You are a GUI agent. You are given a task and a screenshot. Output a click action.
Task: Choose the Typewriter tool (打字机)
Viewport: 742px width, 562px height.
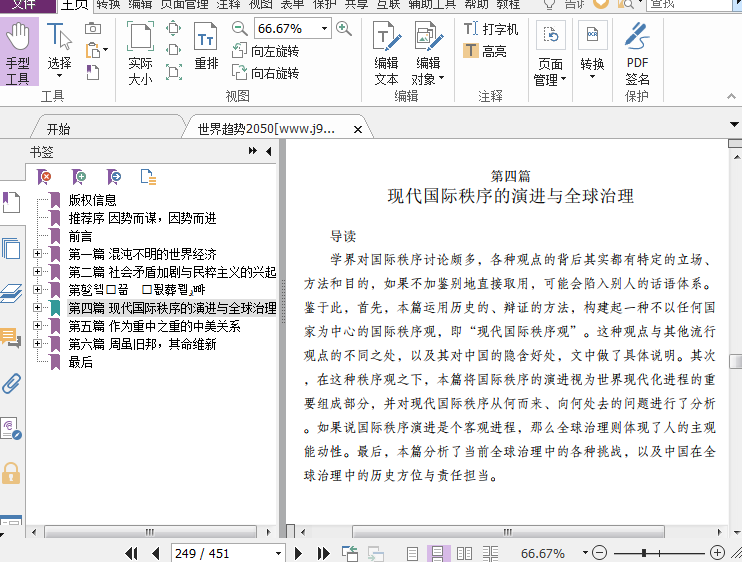pyautogui.click(x=490, y=29)
